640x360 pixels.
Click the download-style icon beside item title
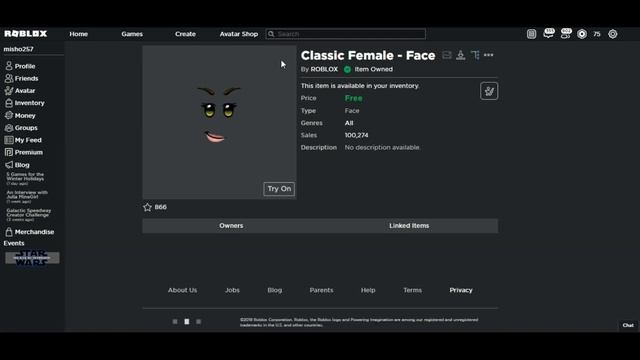click(x=461, y=55)
